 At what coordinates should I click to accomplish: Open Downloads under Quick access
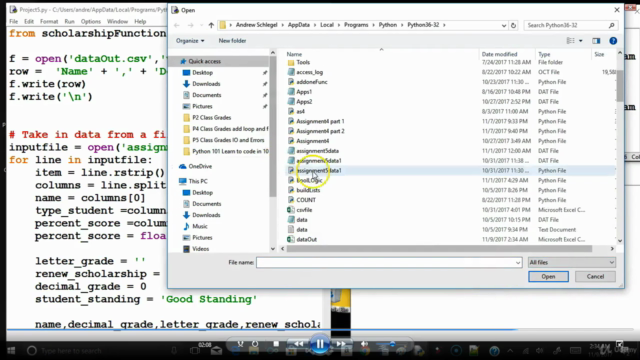tap(206, 84)
